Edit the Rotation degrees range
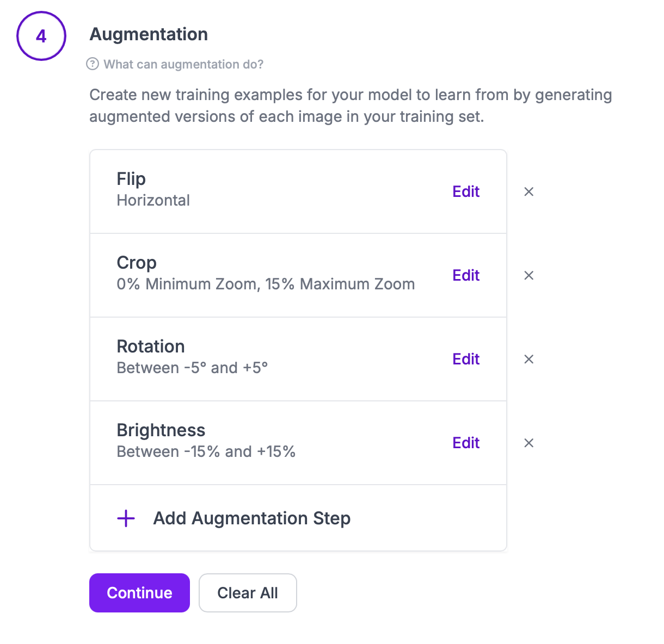The image size is (664, 644). (466, 360)
